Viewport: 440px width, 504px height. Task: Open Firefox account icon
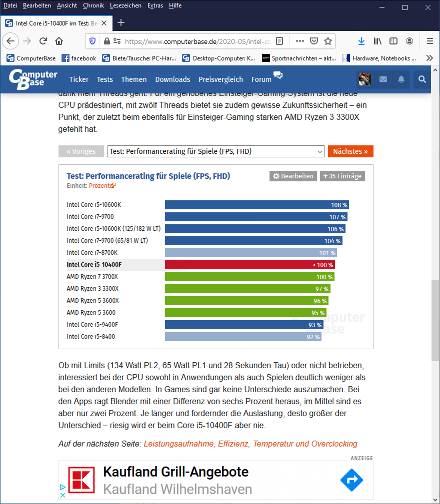point(409,41)
